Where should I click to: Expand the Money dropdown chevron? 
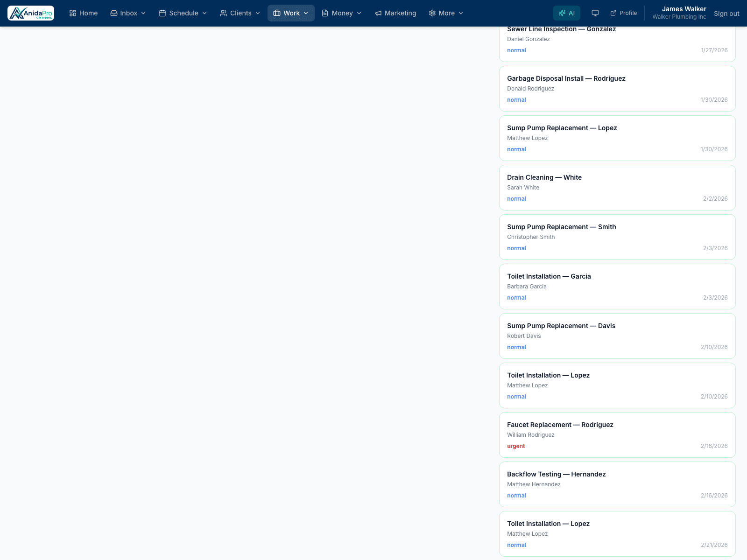coord(359,13)
